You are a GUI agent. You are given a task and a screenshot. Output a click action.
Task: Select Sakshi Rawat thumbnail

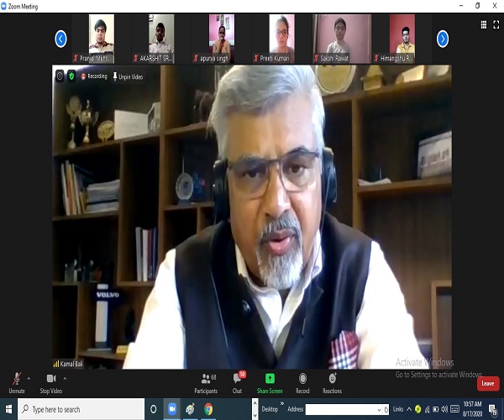pyautogui.click(x=342, y=39)
